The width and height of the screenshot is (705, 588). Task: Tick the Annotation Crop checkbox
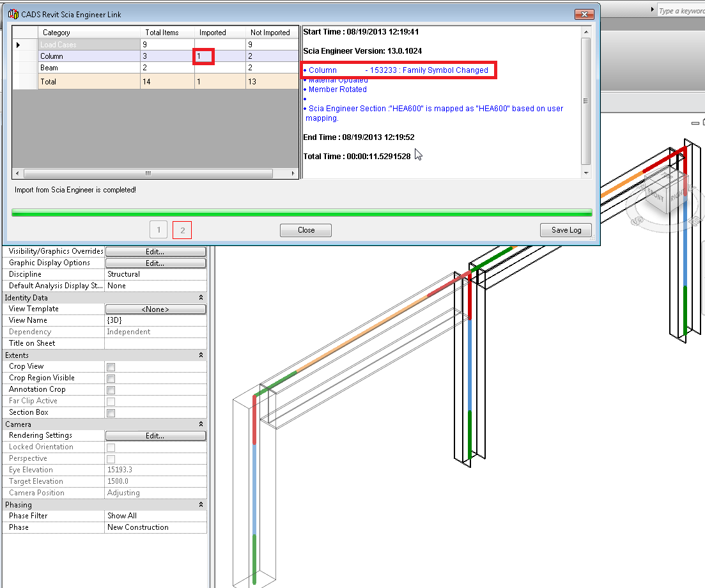coord(111,390)
